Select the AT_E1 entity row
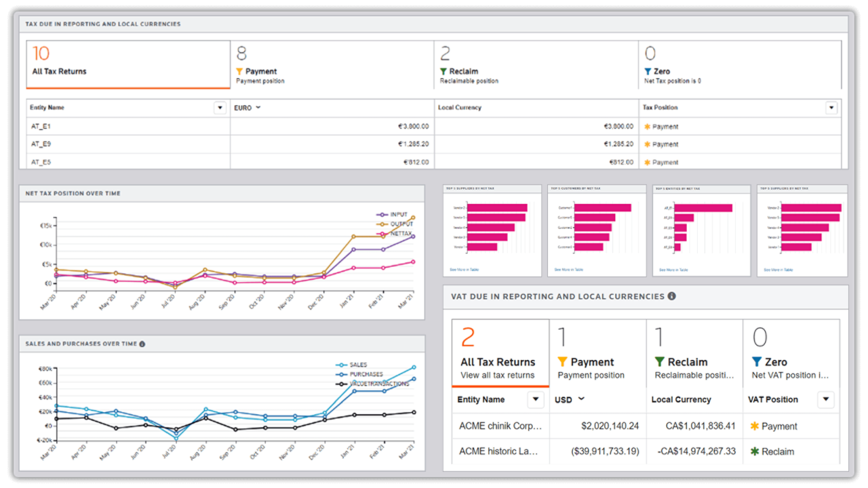The width and height of the screenshot is (868, 488). (42, 127)
